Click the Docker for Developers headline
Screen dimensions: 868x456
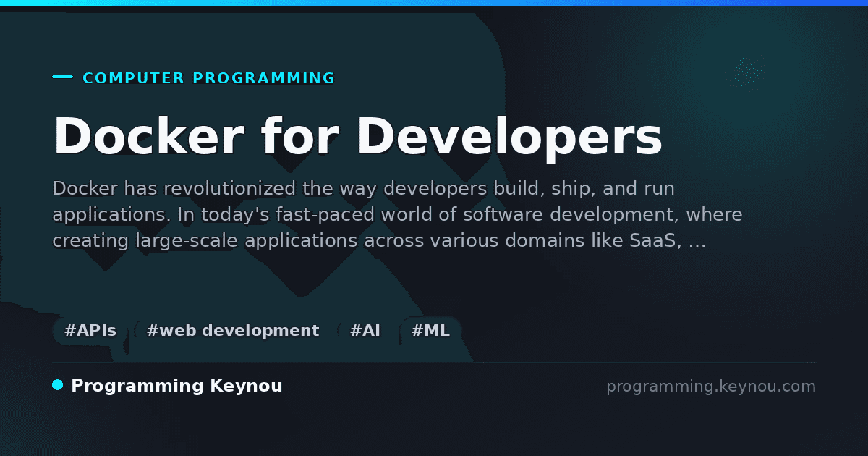[358, 136]
